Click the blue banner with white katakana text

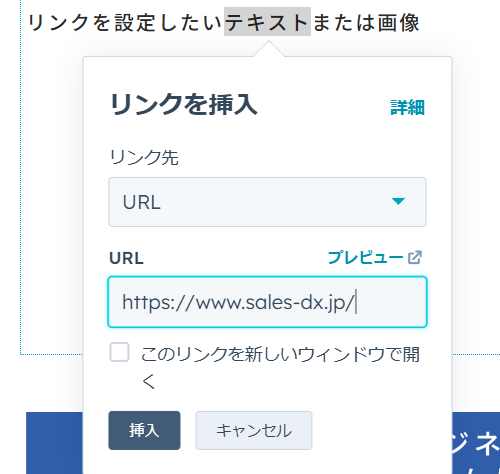point(476,443)
